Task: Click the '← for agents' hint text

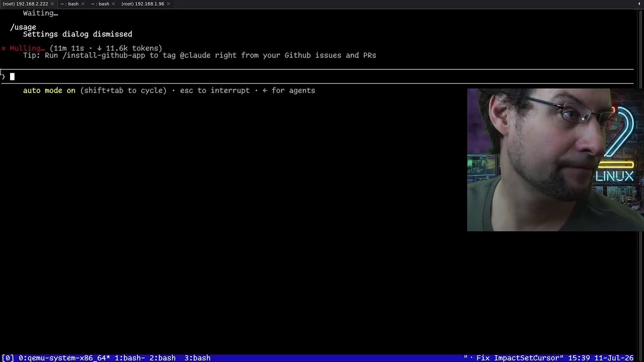Action: click(289, 90)
